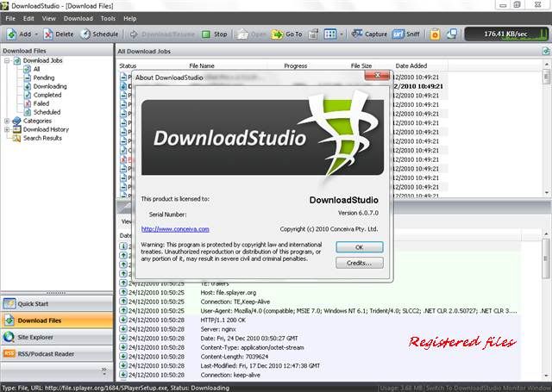Sort by the Progress column header
552x392 pixels.
coord(296,65)
